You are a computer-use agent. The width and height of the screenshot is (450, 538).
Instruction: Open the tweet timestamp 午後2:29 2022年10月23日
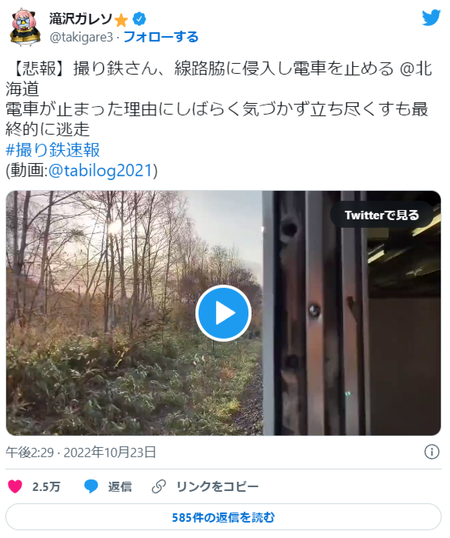point(81,452)
